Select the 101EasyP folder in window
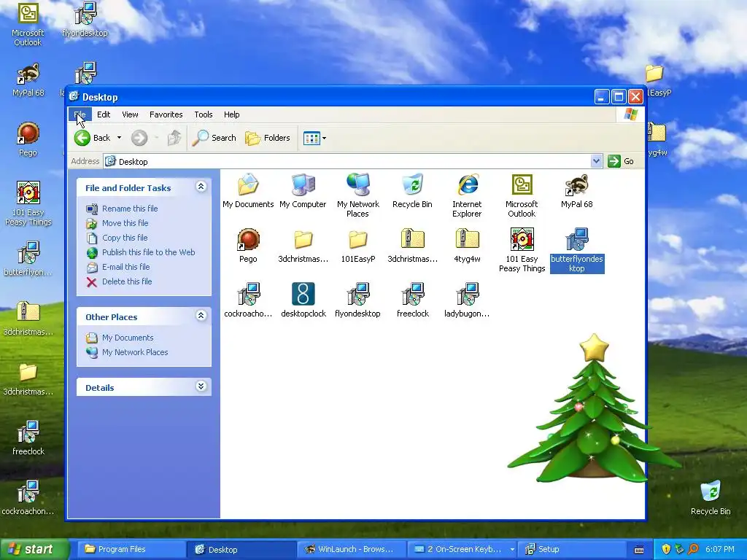747x560 pixels. tap(357, 245)
